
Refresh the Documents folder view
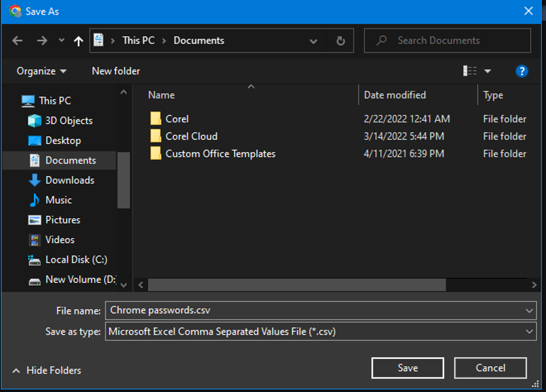pyautogui.click(x=341, y=41)
